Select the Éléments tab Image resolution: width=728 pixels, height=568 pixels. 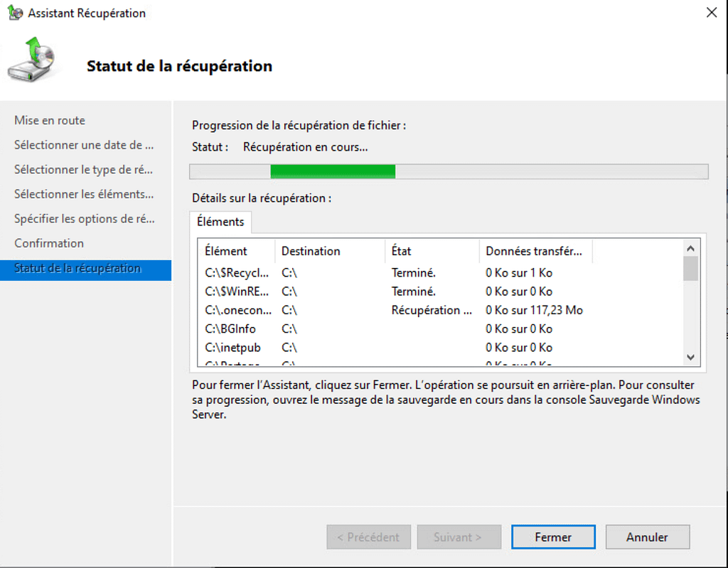click(220, 222)
